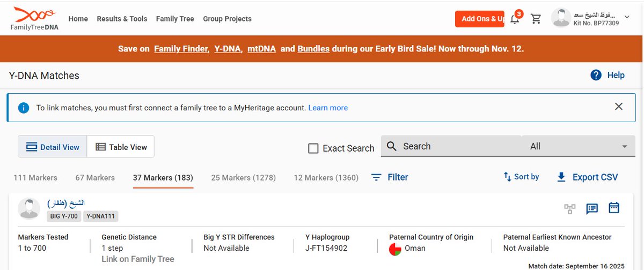Select the 12 Markers (1360) tab

[x=326, y=177]
